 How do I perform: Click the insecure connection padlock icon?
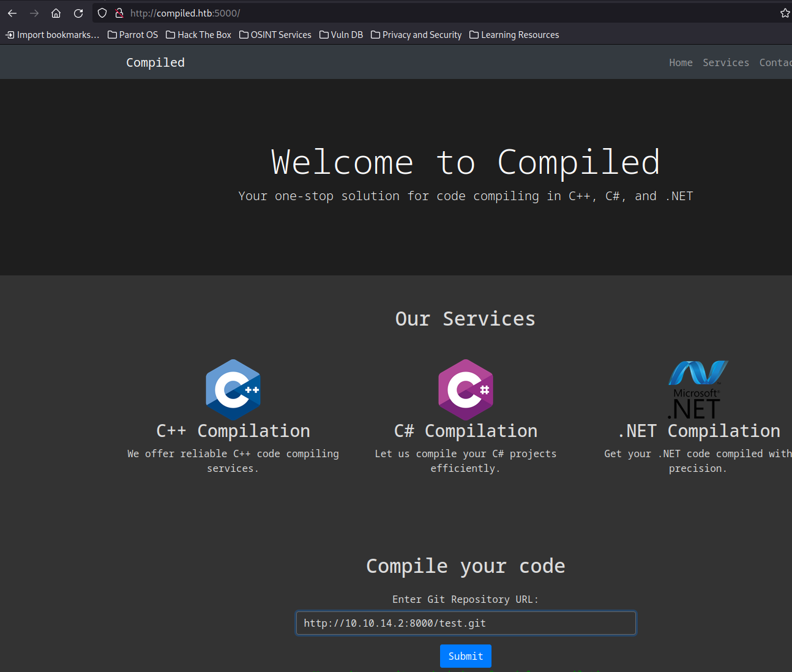click(119, 13)
